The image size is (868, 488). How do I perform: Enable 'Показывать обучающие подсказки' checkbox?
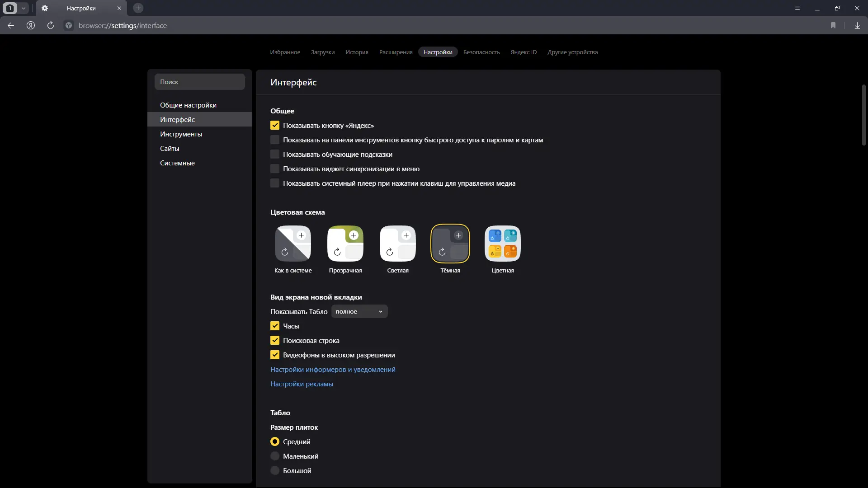[x=275, y=155]
